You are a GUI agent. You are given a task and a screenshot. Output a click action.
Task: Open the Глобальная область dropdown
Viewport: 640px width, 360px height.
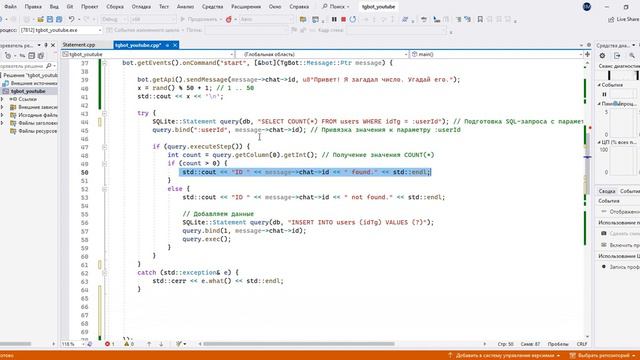pyautogui.click(x=322, y=54)
